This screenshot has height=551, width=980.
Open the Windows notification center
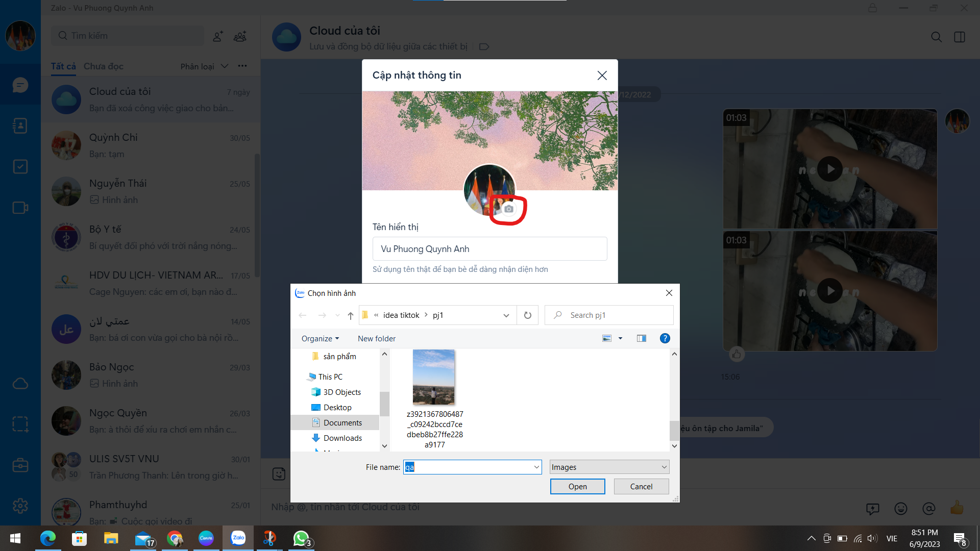959,539
